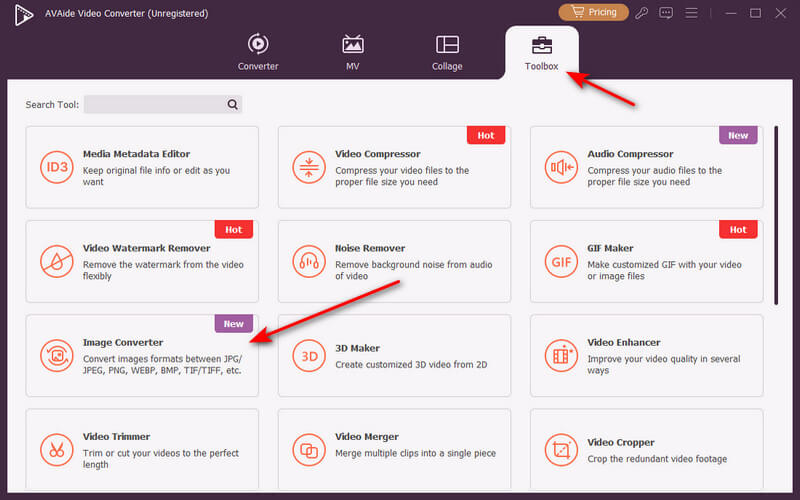The image size is (800, 500).
Task: Click the ID3 Media Metadata Editor icon
Action: [57, 167]
